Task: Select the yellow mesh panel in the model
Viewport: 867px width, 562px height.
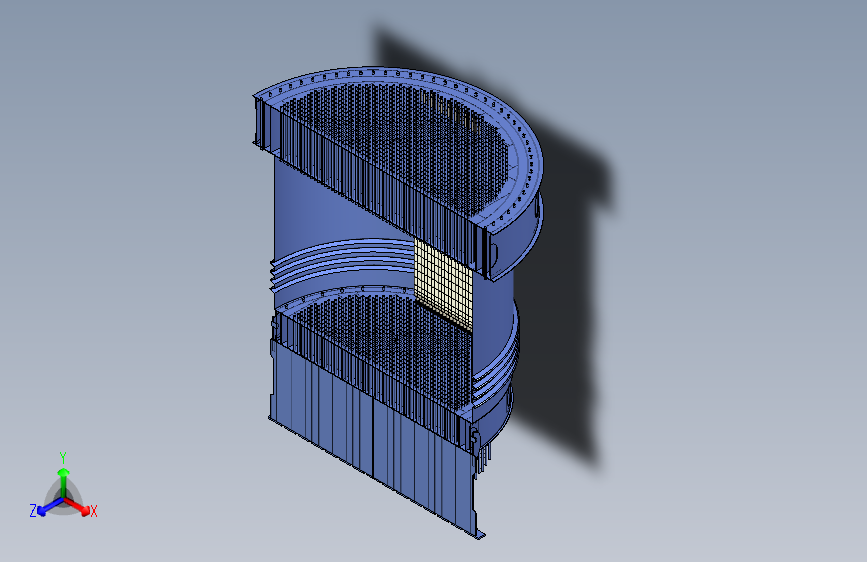Action: click(443, 285)
